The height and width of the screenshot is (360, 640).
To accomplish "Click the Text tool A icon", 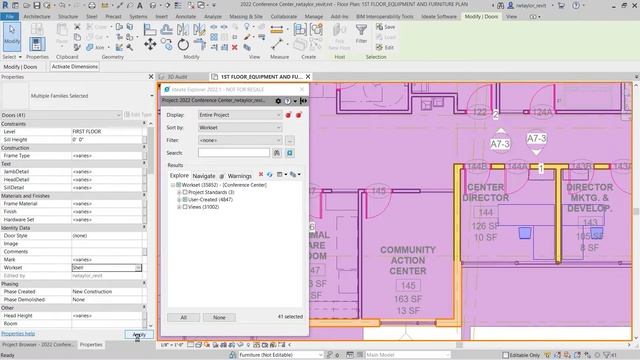I will pos(140,5).
